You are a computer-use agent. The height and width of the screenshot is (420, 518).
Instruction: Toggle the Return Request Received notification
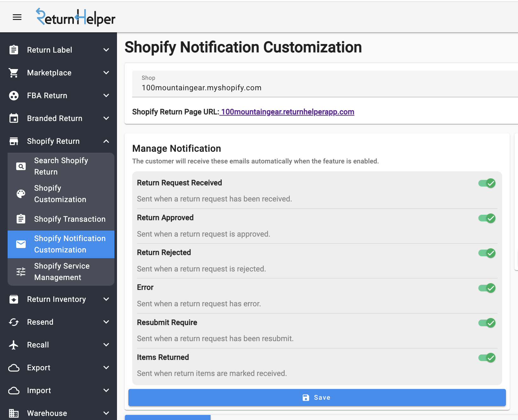click(x=487, y=183)
